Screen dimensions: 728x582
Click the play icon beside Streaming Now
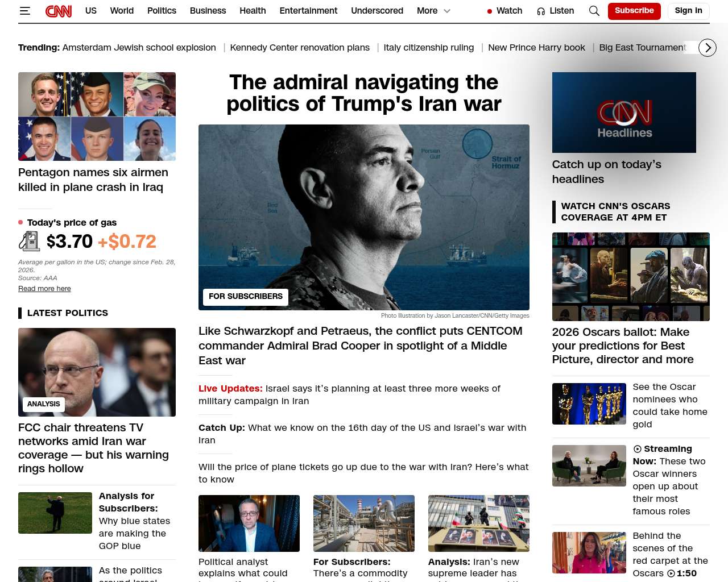(x=637, y=449)
